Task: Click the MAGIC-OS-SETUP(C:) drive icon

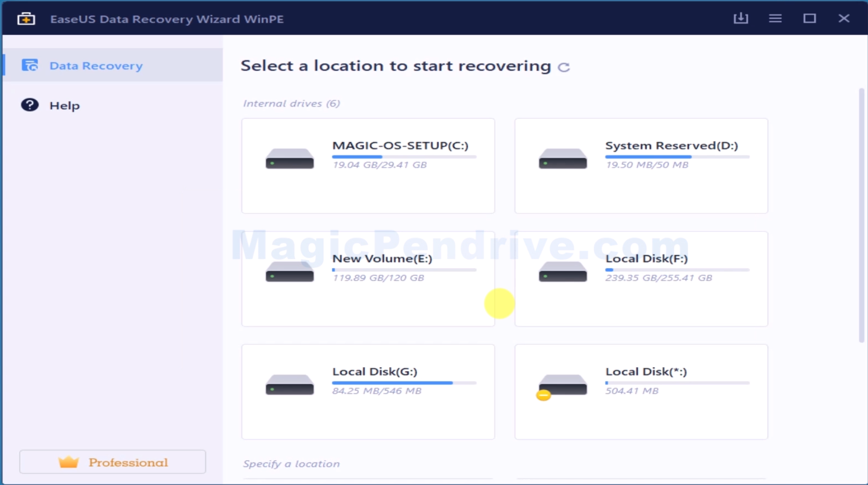Action: coord(289,159)
